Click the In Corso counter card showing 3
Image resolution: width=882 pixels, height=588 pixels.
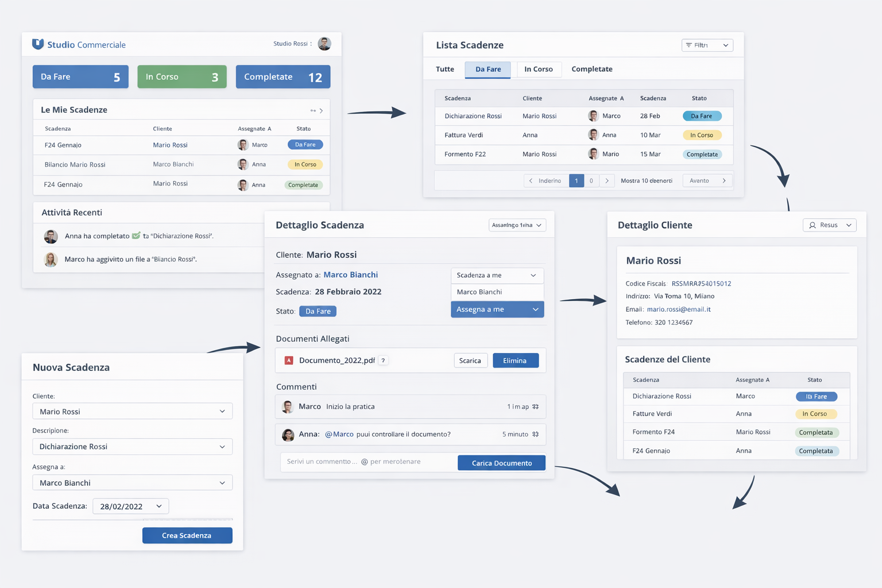click(x=182, y=77)
